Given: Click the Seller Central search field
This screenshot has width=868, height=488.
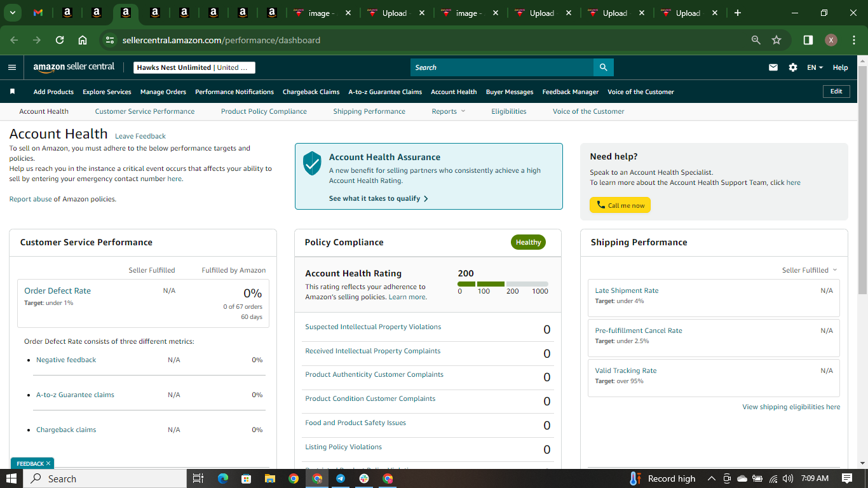Looking at the screenshot, I should (502, 67).
